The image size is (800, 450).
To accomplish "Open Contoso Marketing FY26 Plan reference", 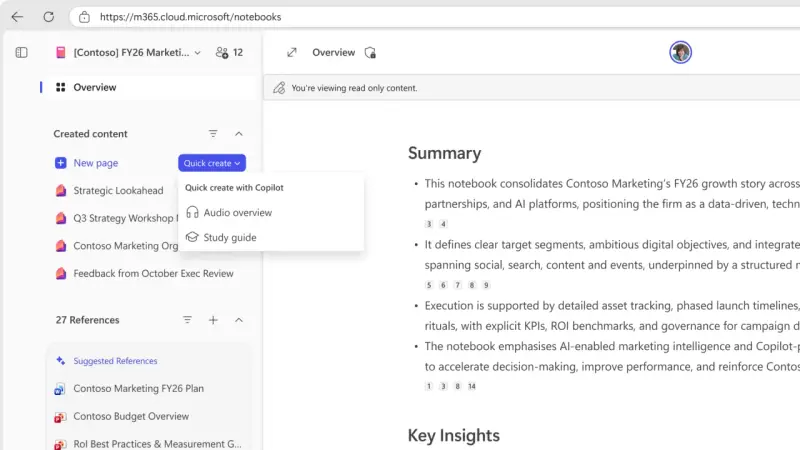I will pos(138,388).
